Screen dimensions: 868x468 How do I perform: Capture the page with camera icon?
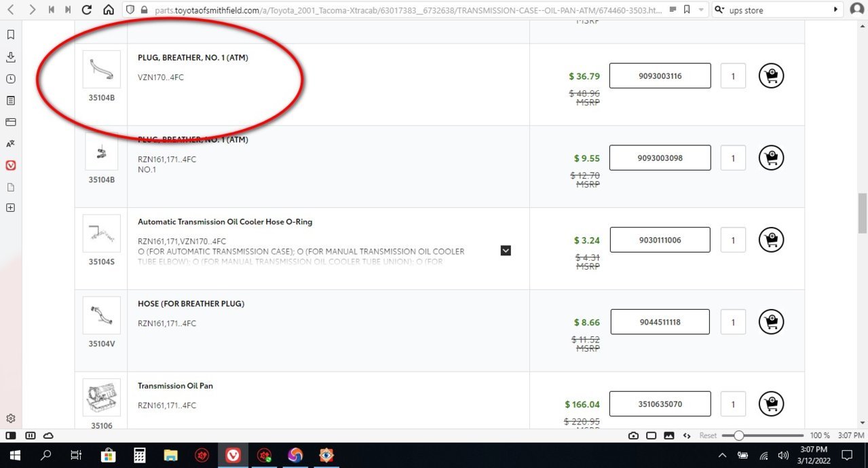(x=633, y=435)
